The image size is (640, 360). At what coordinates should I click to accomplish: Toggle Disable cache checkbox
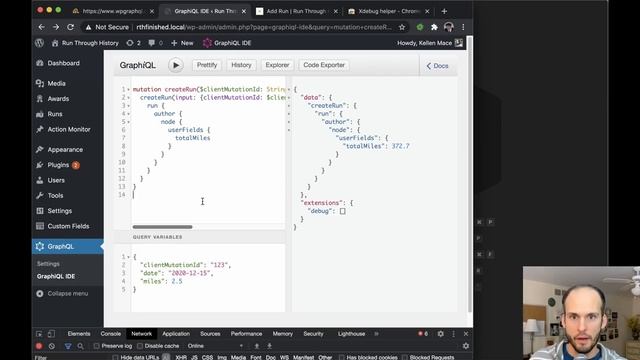pyautogui.click(x=140, y=346)
